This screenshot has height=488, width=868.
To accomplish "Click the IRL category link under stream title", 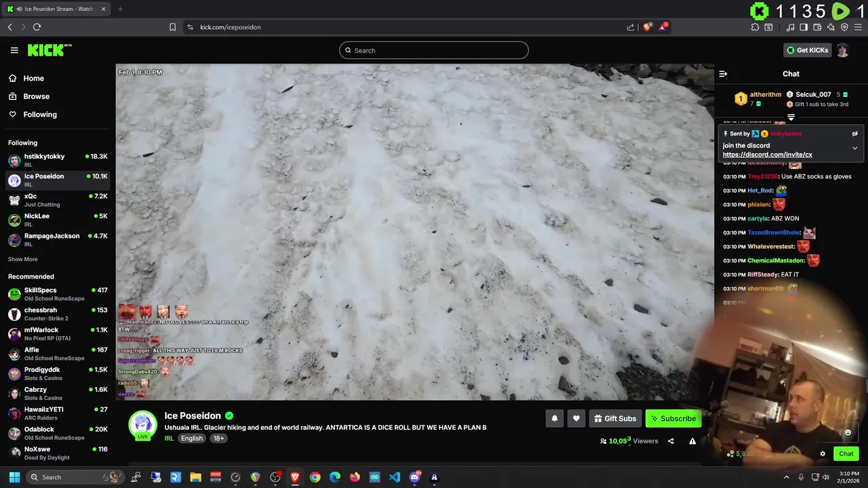I will (169, 439).
